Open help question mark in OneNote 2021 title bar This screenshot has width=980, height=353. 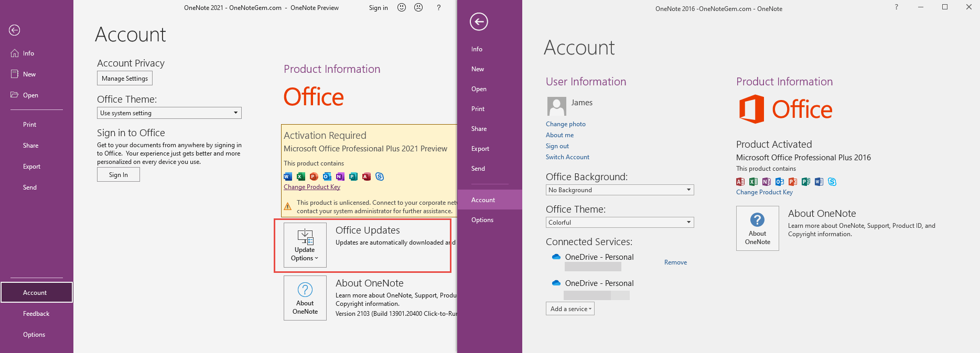pyautogui.click(x=439, y=7)
